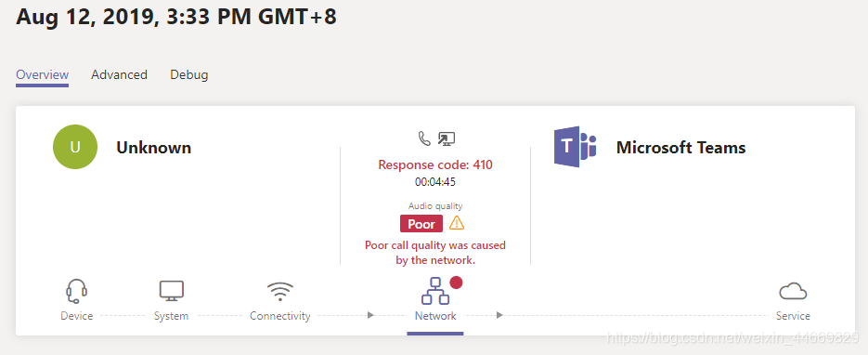Screen dimensions: 868x355
Task: Click the Network label
Action: click(435, 316)
